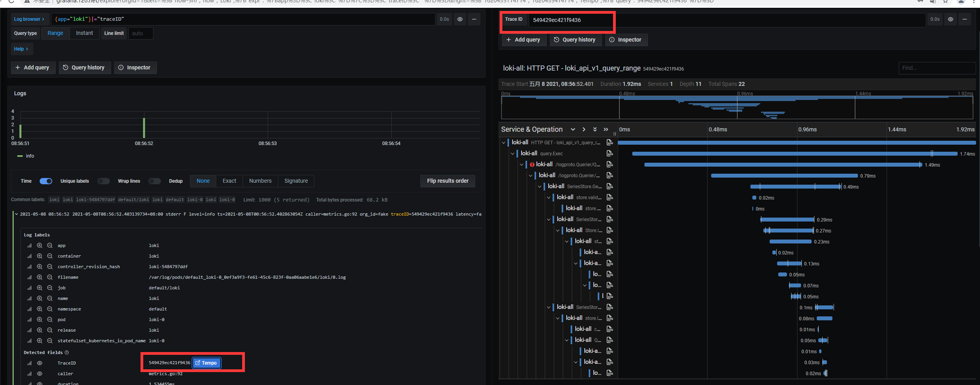The height and width of the screenshot is (385, 980).
Task: Click the eye icon beside the TraceID detected field
Action: coord(40,363)
